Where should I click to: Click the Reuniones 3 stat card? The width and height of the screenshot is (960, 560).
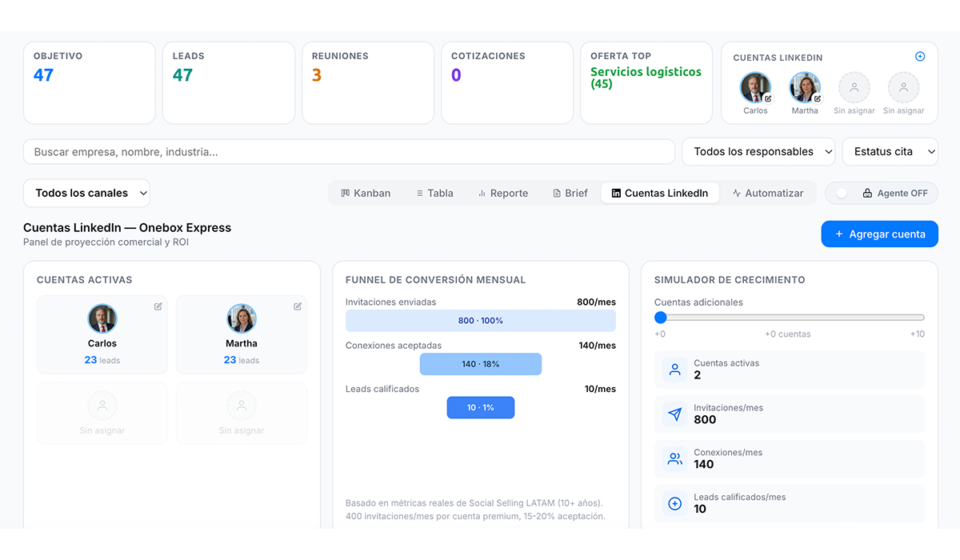coord(368,82)
